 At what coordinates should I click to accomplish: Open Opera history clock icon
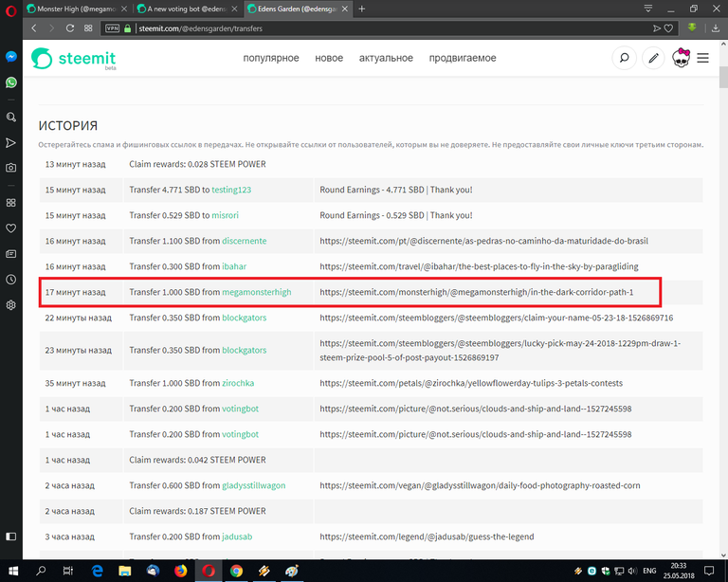[10, 280]
